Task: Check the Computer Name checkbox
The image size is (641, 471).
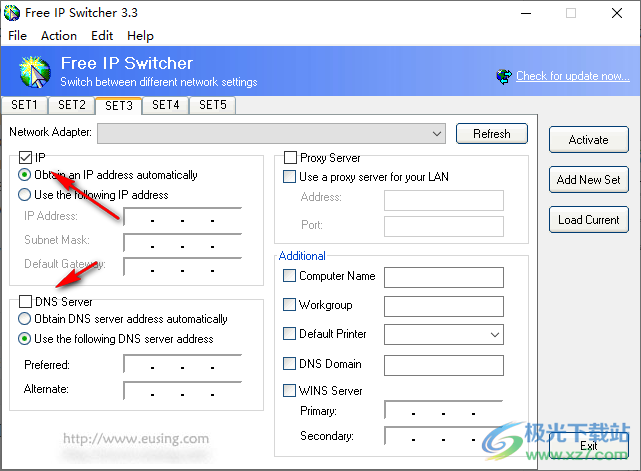Action: click(x=289, y=276)
